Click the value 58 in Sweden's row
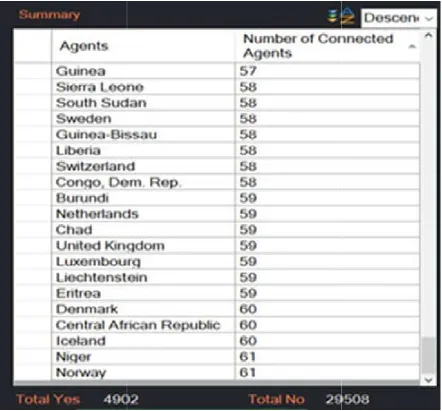This screenshot has height=411, width=442. click(x=248, y=119)
